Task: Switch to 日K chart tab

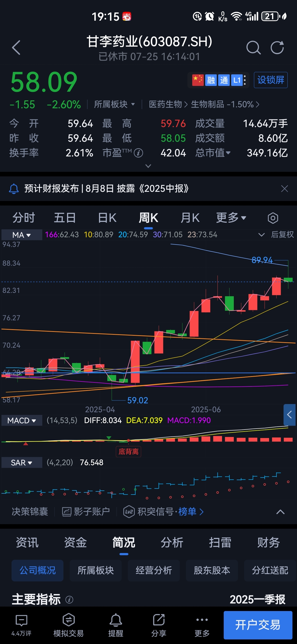Action: pos(107,218)
